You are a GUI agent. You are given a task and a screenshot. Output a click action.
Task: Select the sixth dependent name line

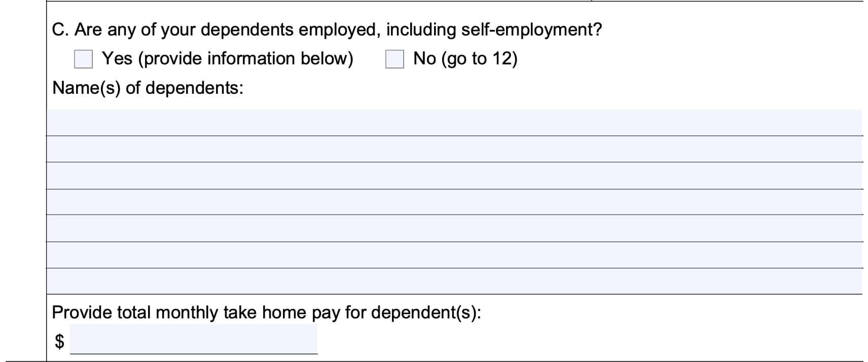[454, 255]
